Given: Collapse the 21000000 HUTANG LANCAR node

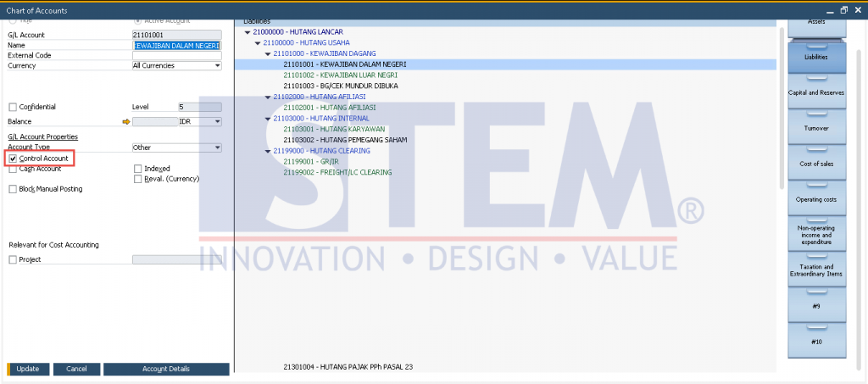Looking at the screenshot, I should [248, 32].
